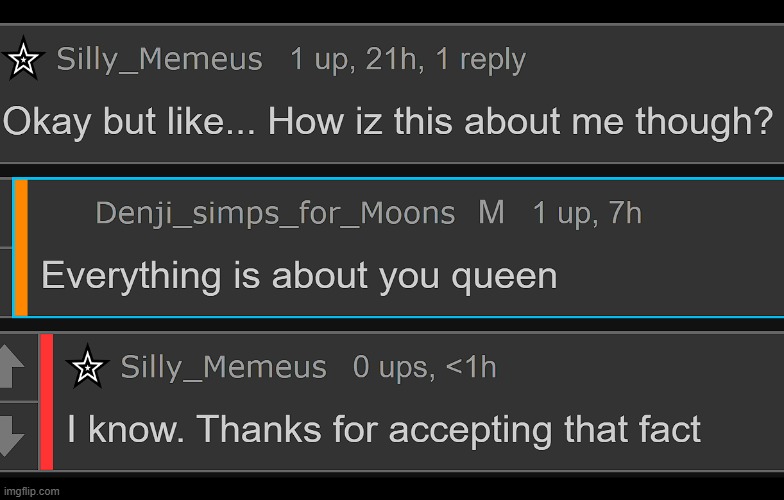Select the "I know. Thanks for accepting" comment text
Screen dimensions: 784x500
(384, 430)
